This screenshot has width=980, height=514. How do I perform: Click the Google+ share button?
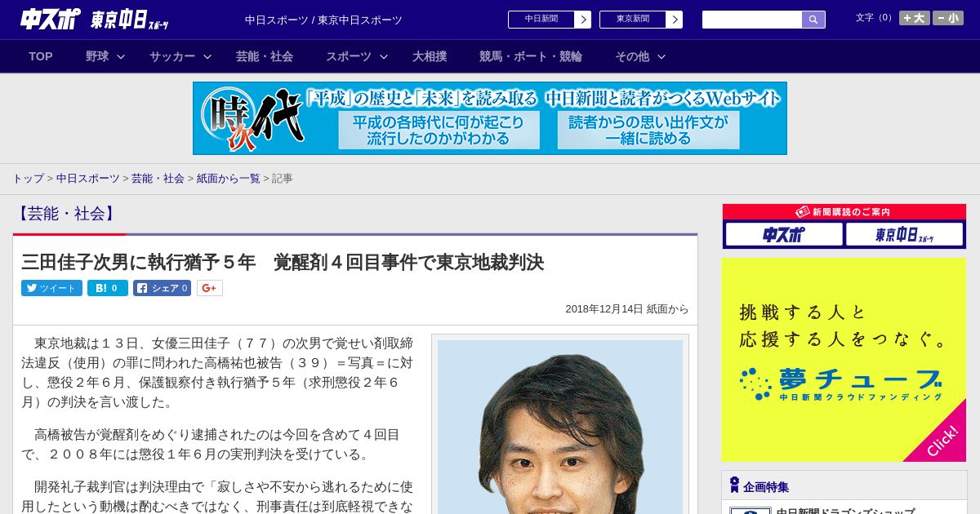[x=209, y=288]
